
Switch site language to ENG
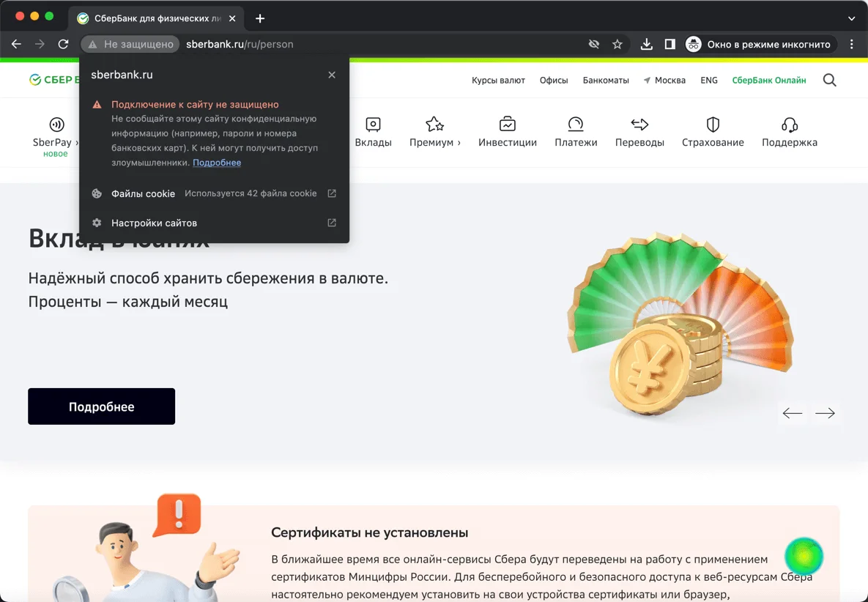(x=708, y=81)
